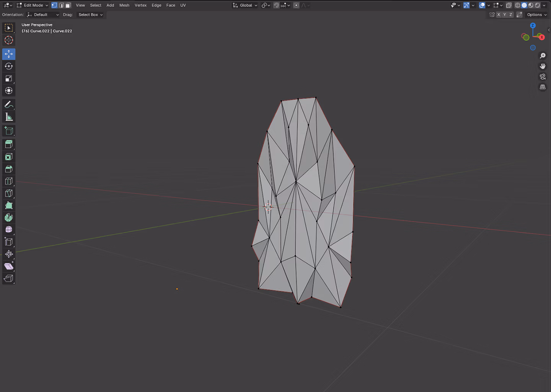This screenshot has height=392, width=551.
Task: Expand the Options dropdown
Action: 537,15
